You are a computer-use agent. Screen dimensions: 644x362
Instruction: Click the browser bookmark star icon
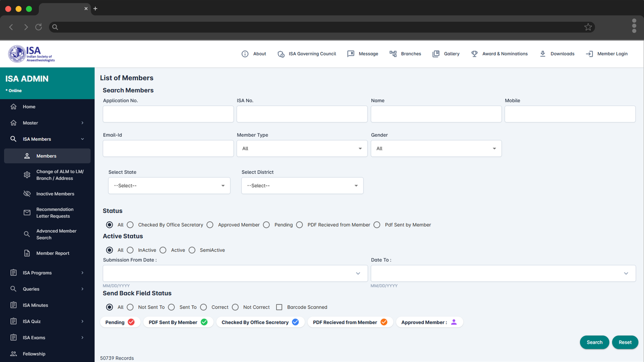[588, 27]
